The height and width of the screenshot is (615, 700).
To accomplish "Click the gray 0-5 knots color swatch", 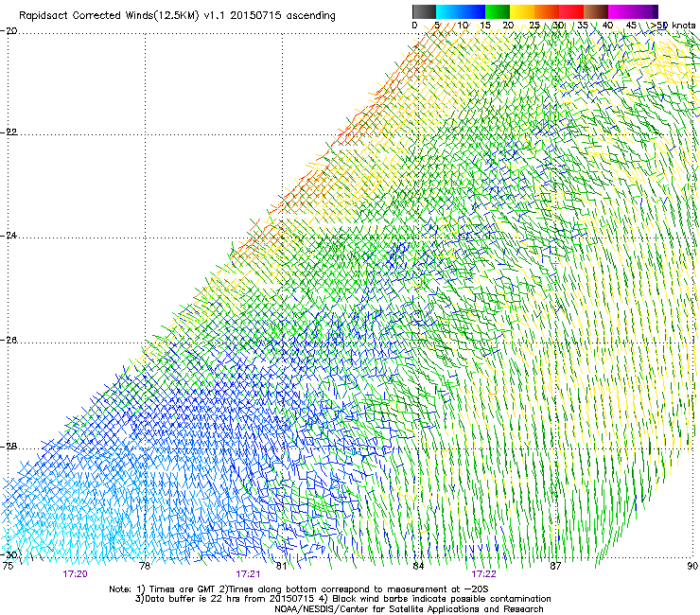I will (x=424, y=11).
